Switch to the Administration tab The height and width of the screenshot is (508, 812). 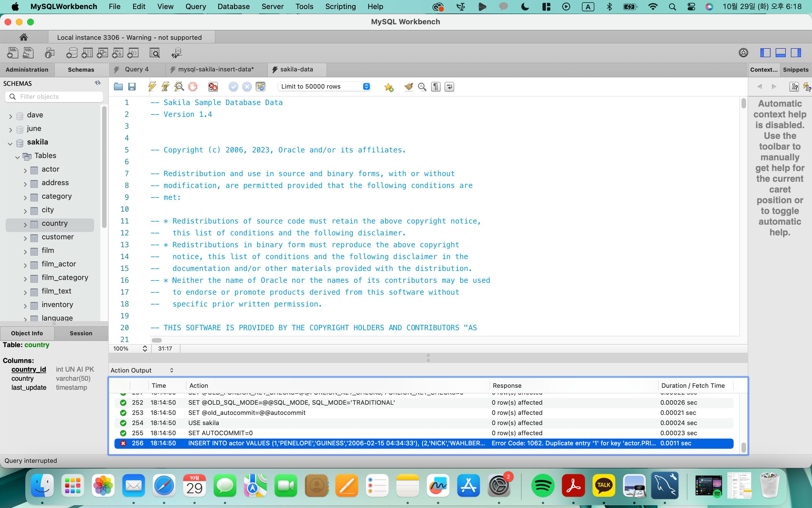pyautogui.click(x=27, y=69)
